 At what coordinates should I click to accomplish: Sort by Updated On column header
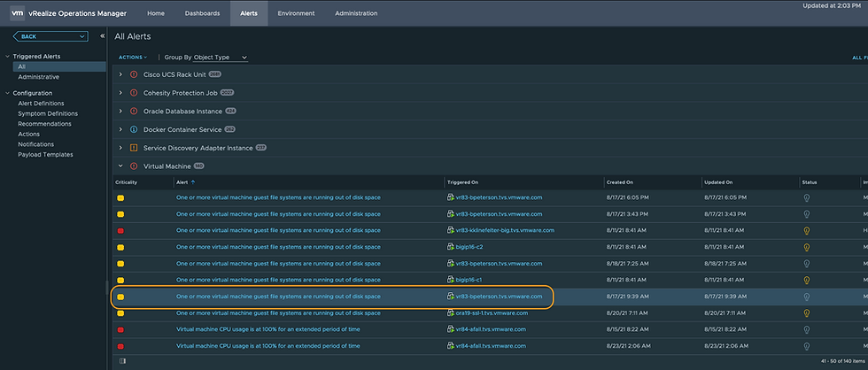718,182
